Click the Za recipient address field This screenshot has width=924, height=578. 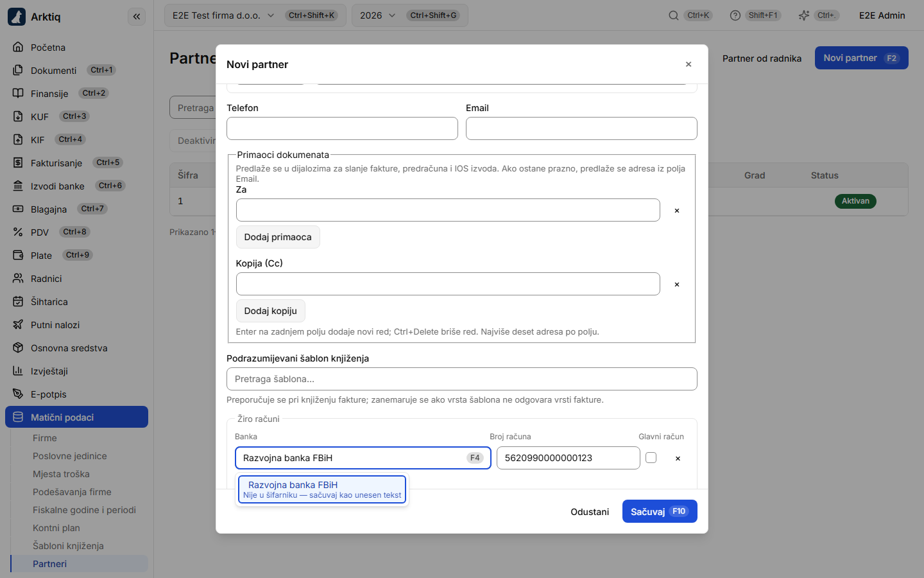pos(448,210)
